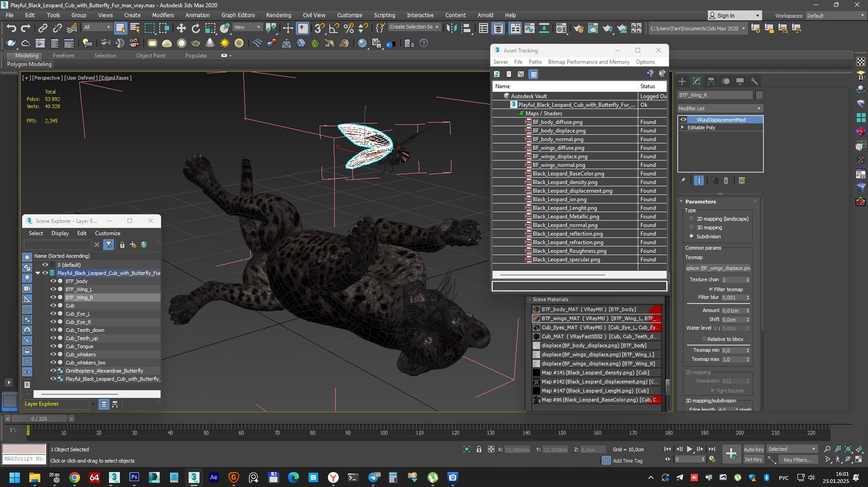Open the selection filter All dropdown
Image resolution: width=868 pixels, height=487 pixels.
click(97, 27)
